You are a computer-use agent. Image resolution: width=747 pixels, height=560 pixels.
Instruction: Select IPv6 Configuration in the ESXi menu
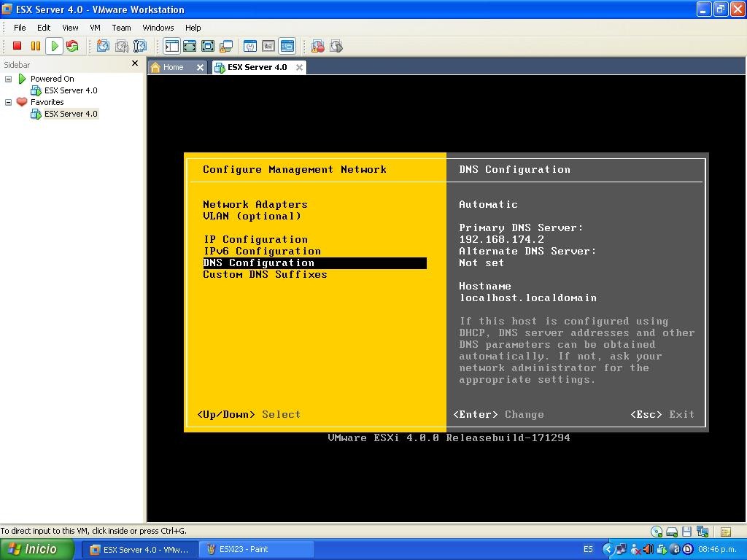[x=262, y=251]
